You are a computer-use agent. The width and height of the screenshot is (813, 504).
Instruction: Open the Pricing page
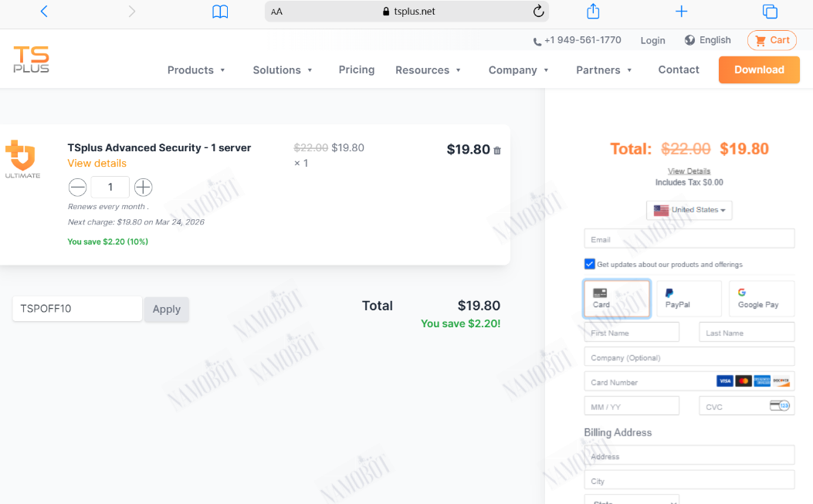click(356, 69)
